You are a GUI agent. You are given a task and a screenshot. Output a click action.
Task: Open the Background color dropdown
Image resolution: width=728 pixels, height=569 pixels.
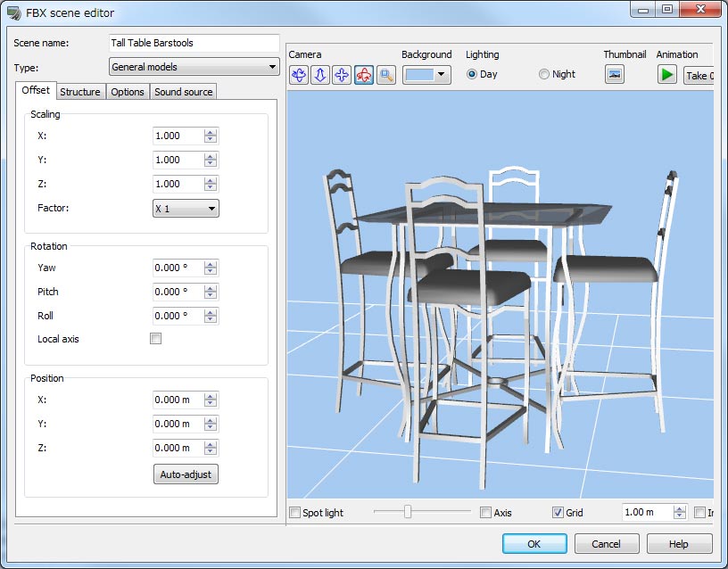[x=427, y=75]
